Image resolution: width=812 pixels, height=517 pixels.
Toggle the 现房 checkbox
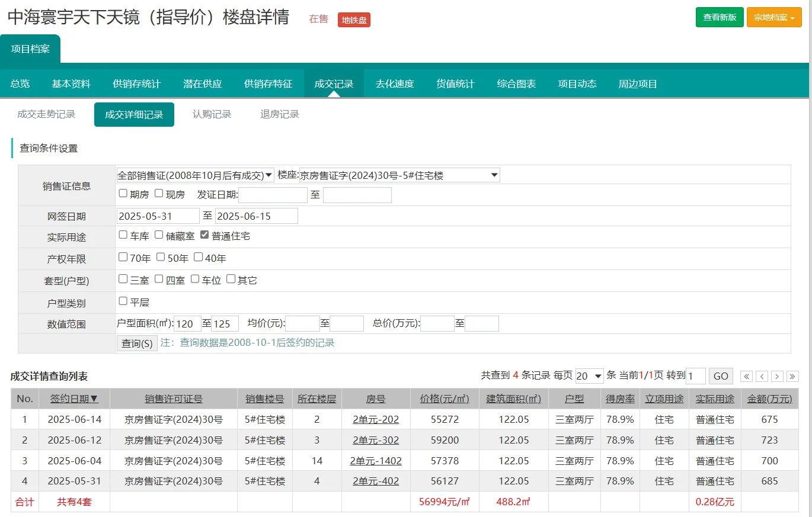(159, 193)
